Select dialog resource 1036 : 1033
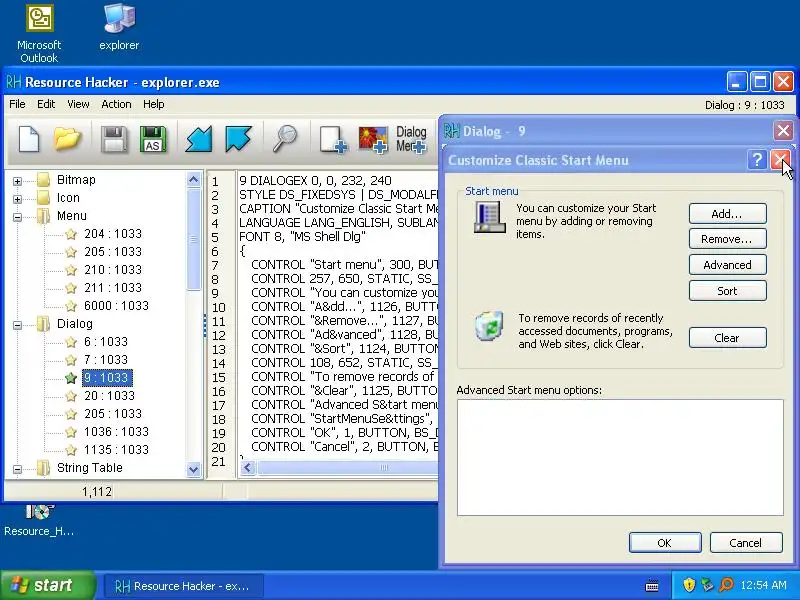 click(116, 432)
